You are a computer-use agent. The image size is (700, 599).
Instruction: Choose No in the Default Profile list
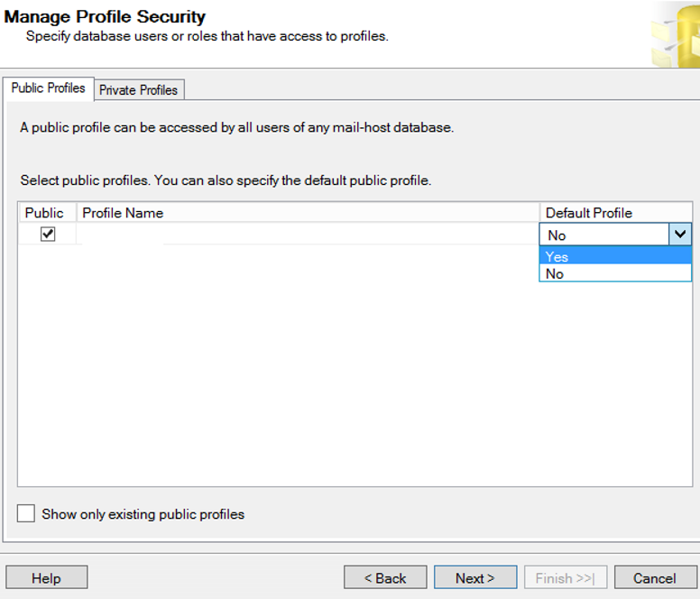click(615, 273)
